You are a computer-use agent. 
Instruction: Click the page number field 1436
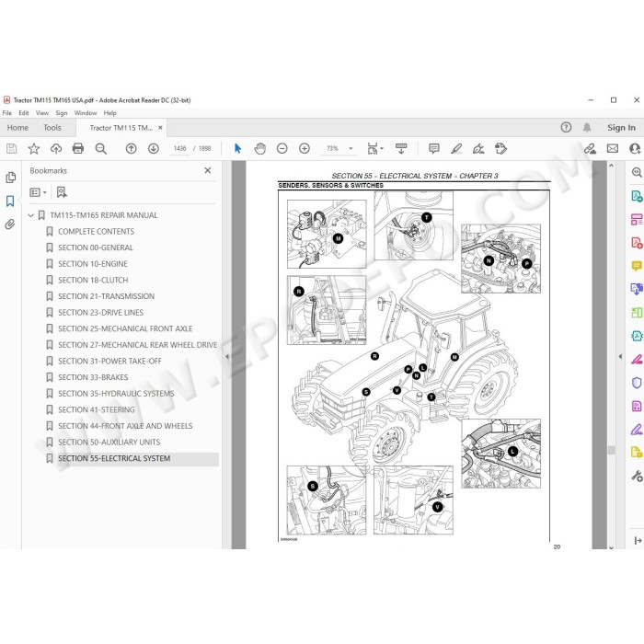(x=179, y=149)
